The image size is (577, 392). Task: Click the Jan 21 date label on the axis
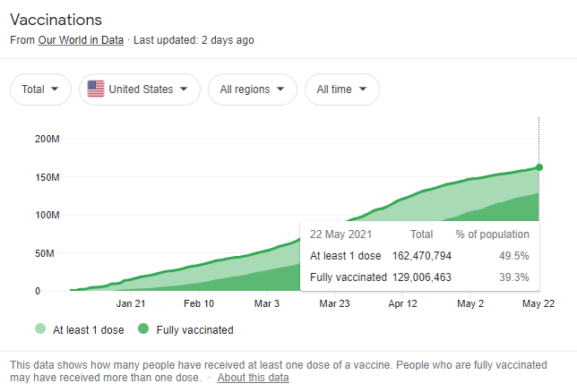coord(131,304)
